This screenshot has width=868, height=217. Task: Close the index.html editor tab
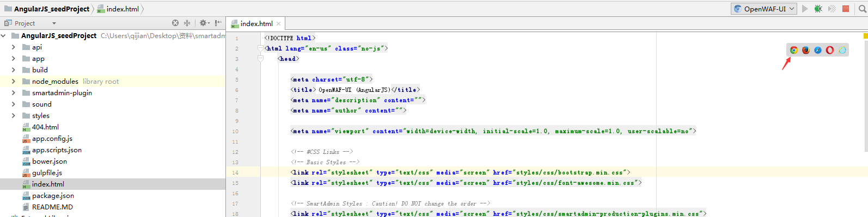pyautogui.click(x=278, y=23)
